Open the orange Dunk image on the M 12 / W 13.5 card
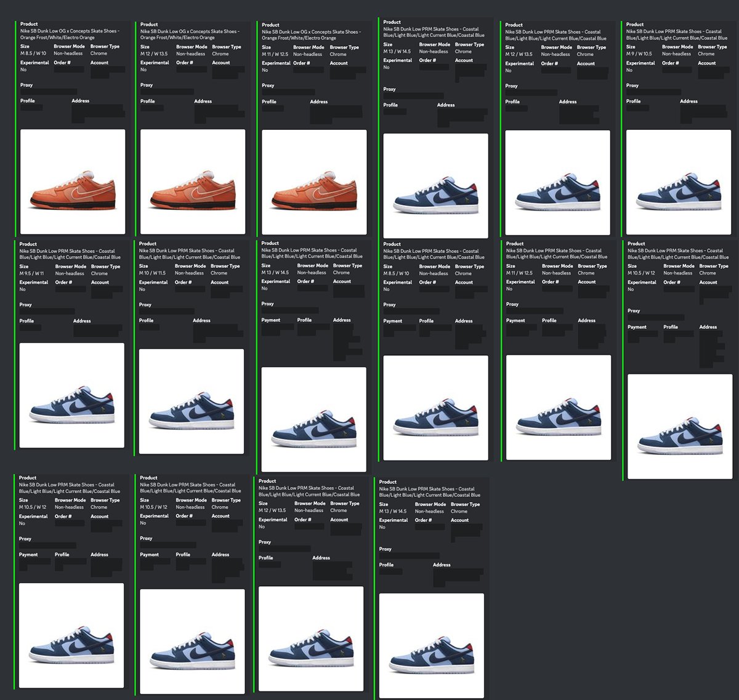The width and height of the screenshot is (739, 700). coord(193,182)
